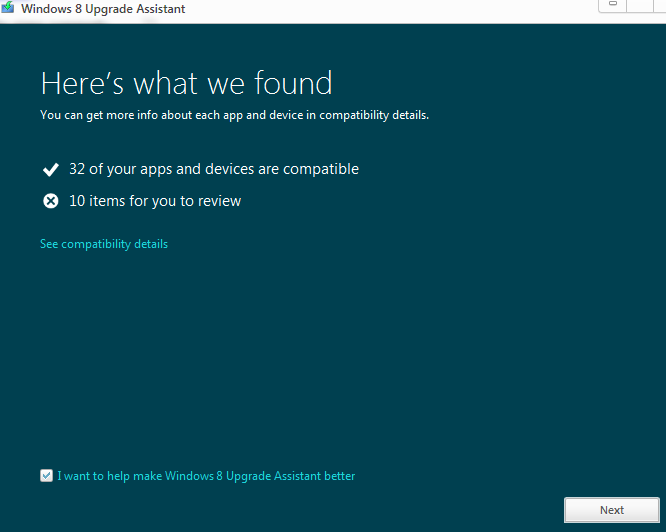
Task: Click the "Here's what we found" heading
Action: [x=186, y=83]
